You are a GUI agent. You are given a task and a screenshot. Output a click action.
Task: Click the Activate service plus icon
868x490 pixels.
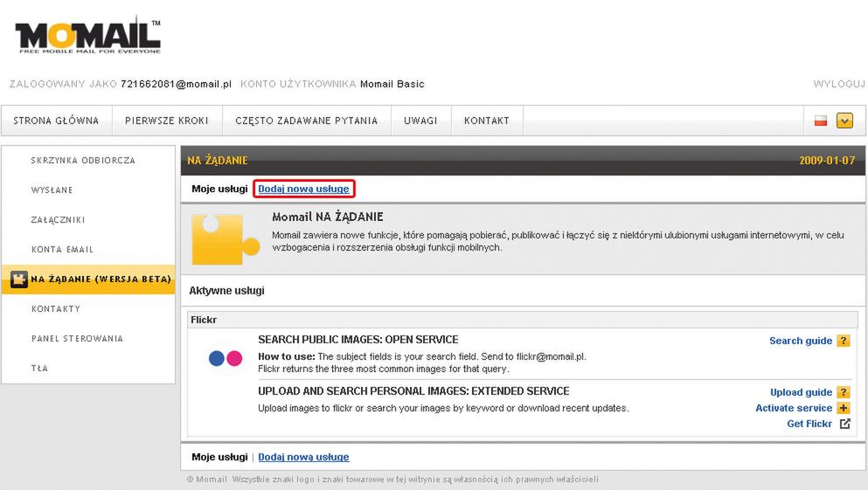point(844,408)
